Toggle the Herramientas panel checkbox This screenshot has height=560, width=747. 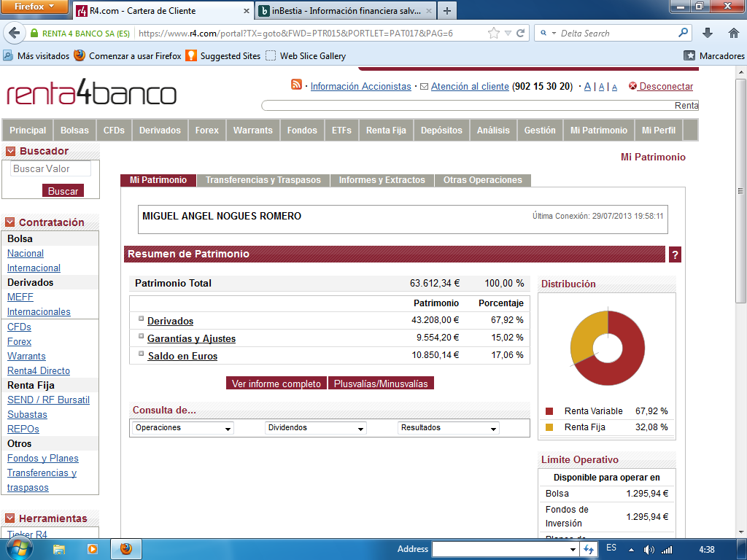10,518
